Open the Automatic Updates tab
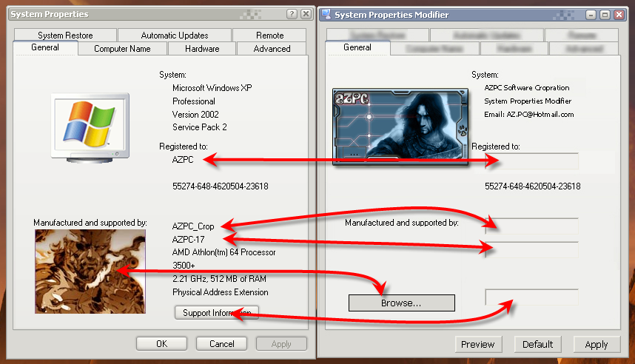Screen dimensions: 635x364 tap(175, 35)
